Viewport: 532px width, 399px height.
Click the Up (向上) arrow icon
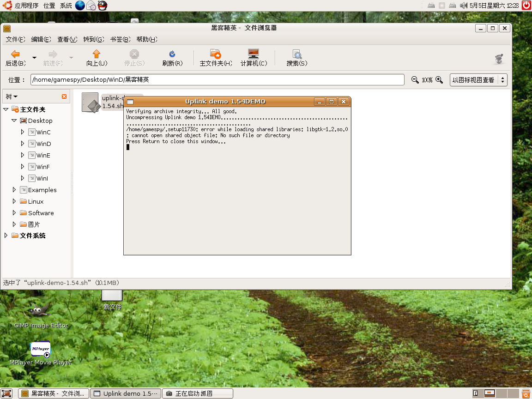coord(97,54)
